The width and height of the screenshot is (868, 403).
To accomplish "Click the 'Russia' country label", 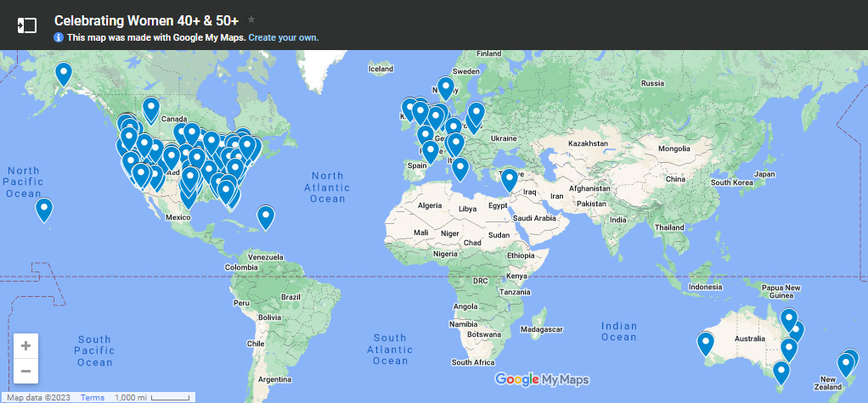I will [652, 83].
